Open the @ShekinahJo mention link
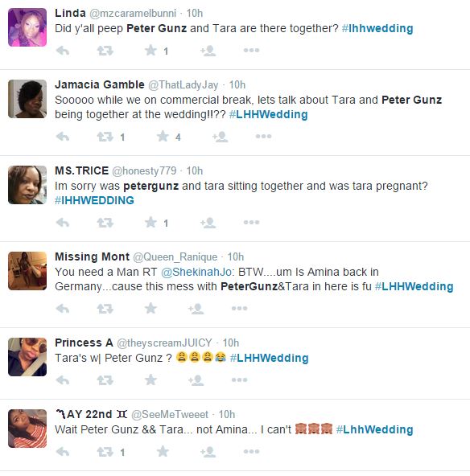The image size is (470, 476). pyautogui.click(x=196, y=272)
